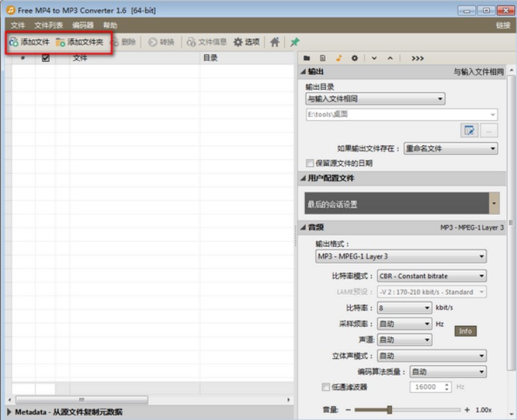Viewport: 517px width, 420px height.
Task: Click the browse '...' output folder button
Action: point(489,131)
